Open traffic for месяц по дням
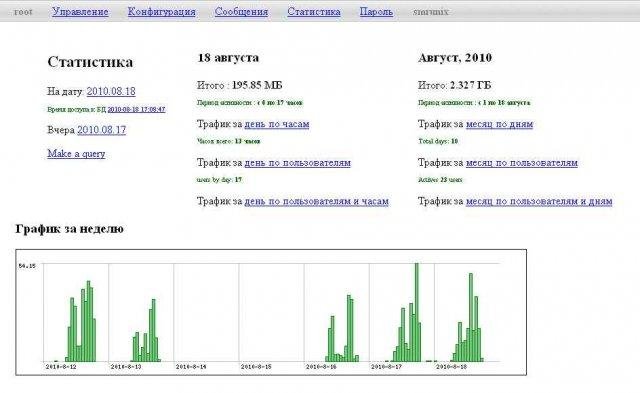The height and width of the screenshot is (393, 640). [x=499, y=124]
